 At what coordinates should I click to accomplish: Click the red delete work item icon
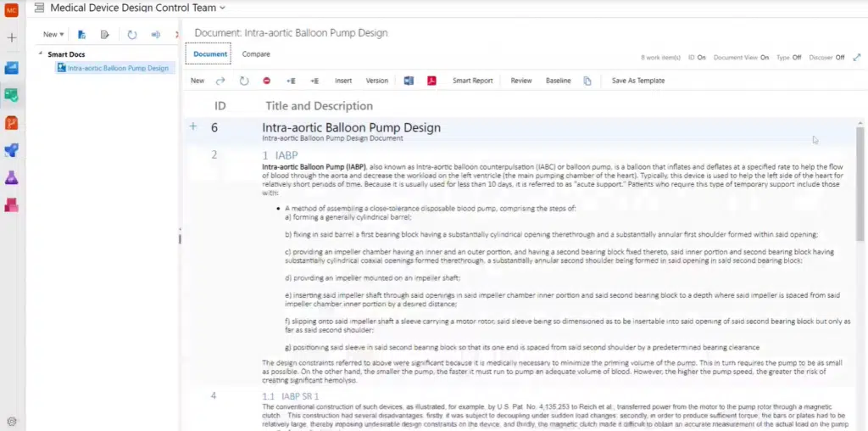(266, 81)
